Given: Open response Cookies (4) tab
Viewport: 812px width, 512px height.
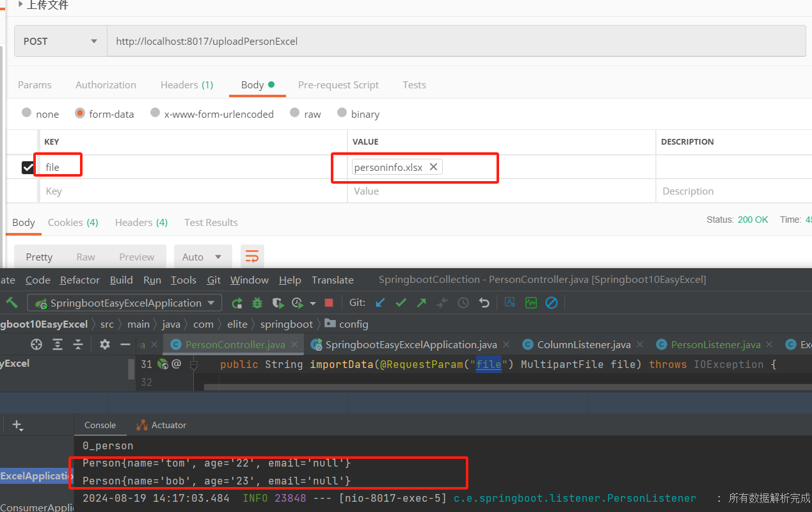Looking at the screenshot, I should pos(73,222).
